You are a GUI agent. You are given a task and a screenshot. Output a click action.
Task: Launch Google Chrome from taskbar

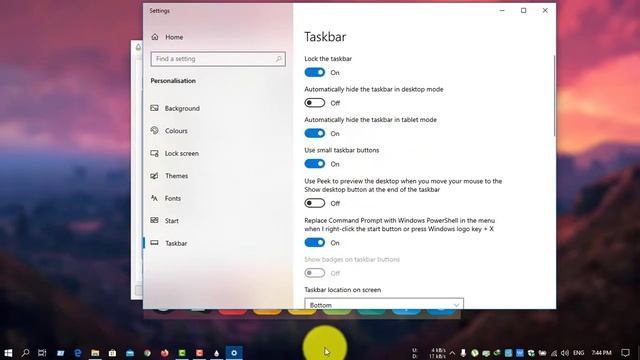point(147,353)
